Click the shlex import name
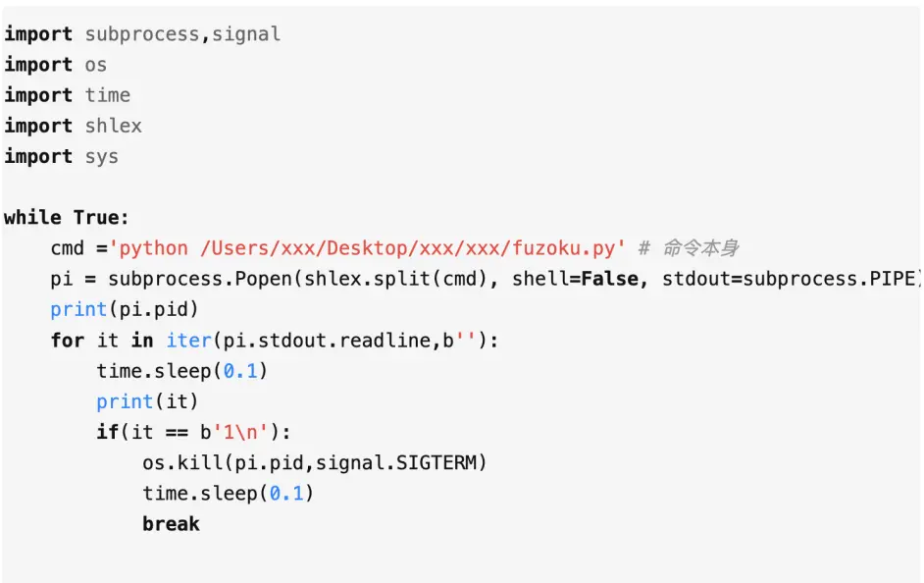The height and width of the screenshot is (583, 924). (x=113, y=127)
